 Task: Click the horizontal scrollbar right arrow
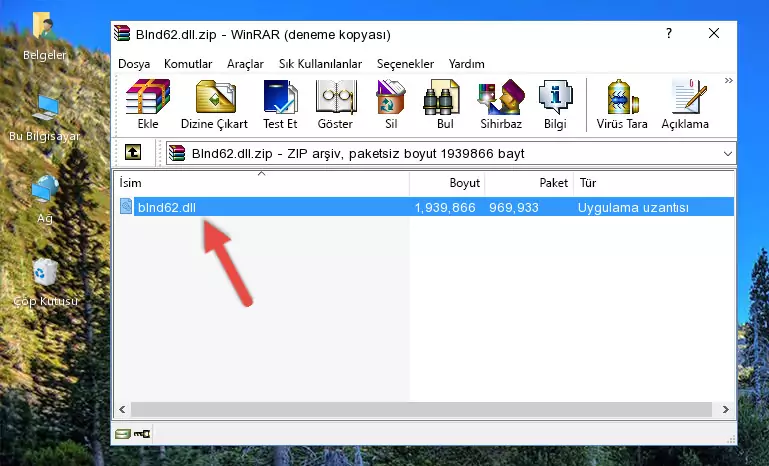coord(725,409)
